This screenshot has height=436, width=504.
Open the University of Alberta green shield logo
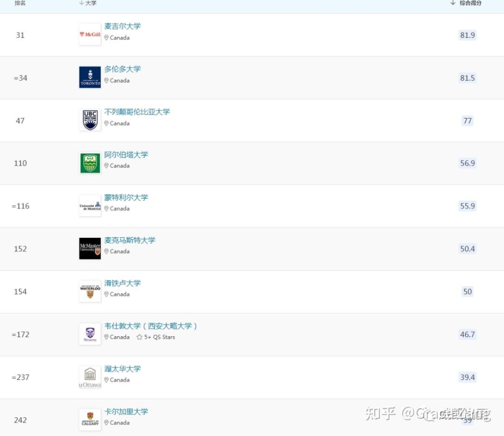[x=90, y=163]
